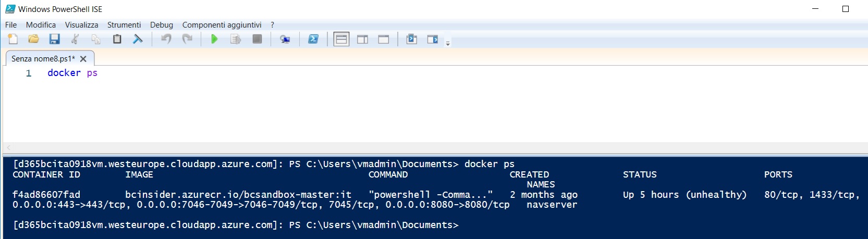
Task: Open the Debug menu
Action: [162, 25]
